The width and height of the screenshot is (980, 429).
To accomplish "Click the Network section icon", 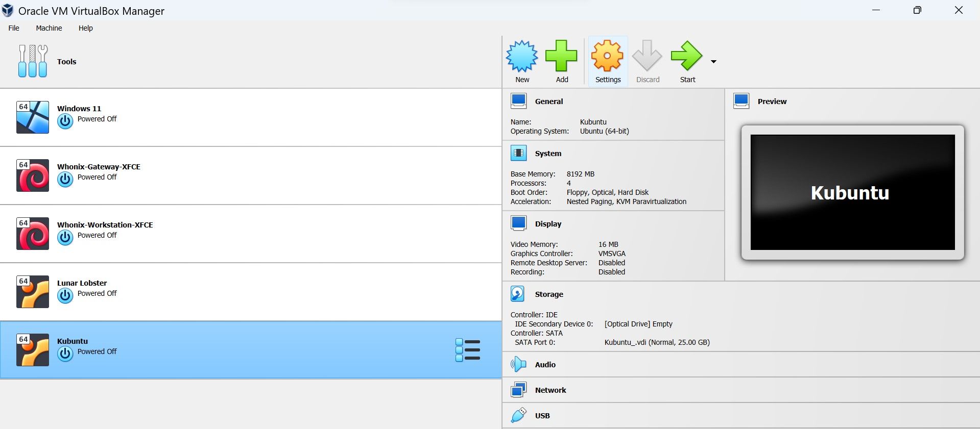I will [x=518, y=390].
